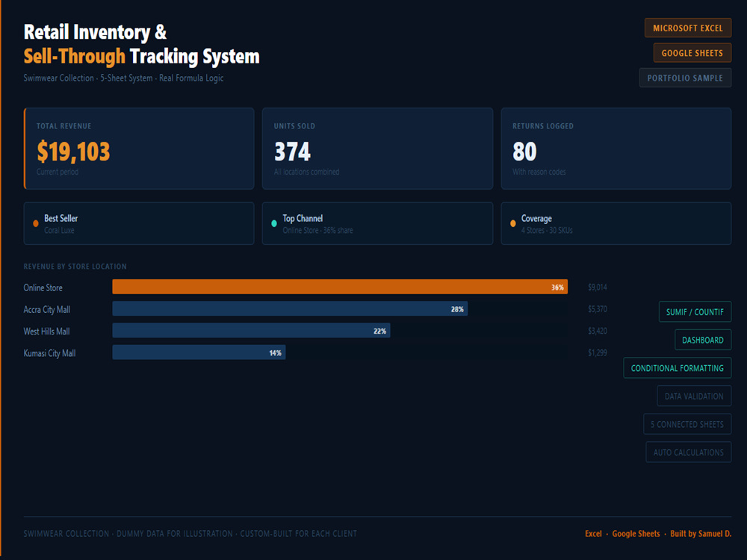
Task: Click the 'Coral Luxe' subtitle
Action: click(x=59, y=231)
